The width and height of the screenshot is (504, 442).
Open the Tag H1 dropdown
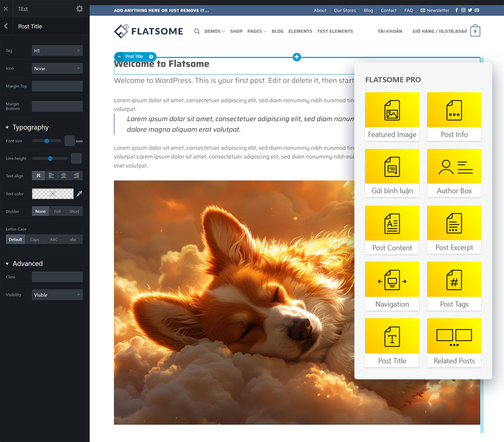pos(57,51)
